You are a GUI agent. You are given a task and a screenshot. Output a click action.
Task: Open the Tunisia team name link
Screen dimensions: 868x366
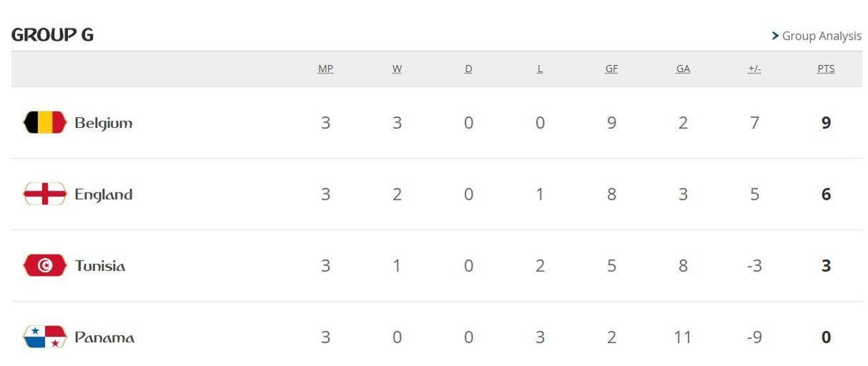tap(100, 266)
